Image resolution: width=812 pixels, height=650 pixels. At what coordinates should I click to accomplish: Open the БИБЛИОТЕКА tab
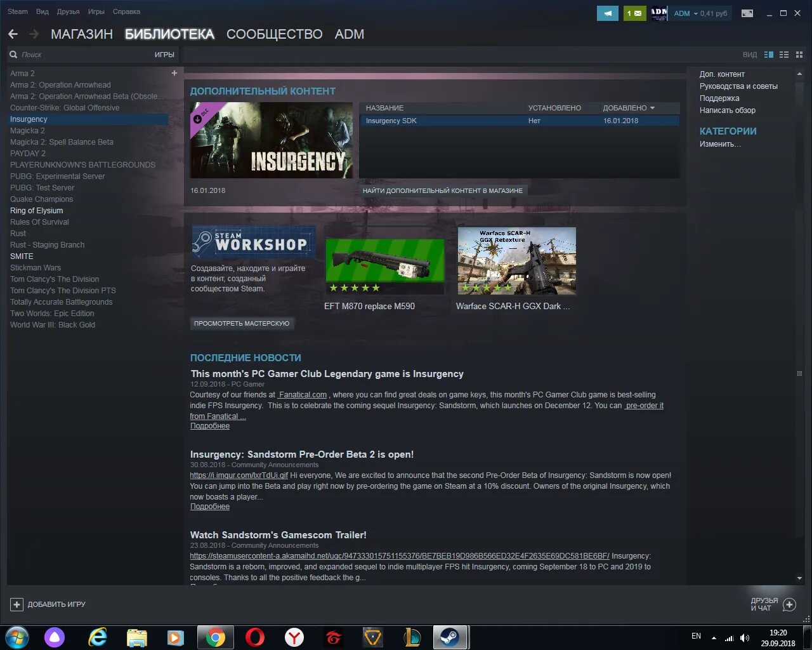[170, 34]
